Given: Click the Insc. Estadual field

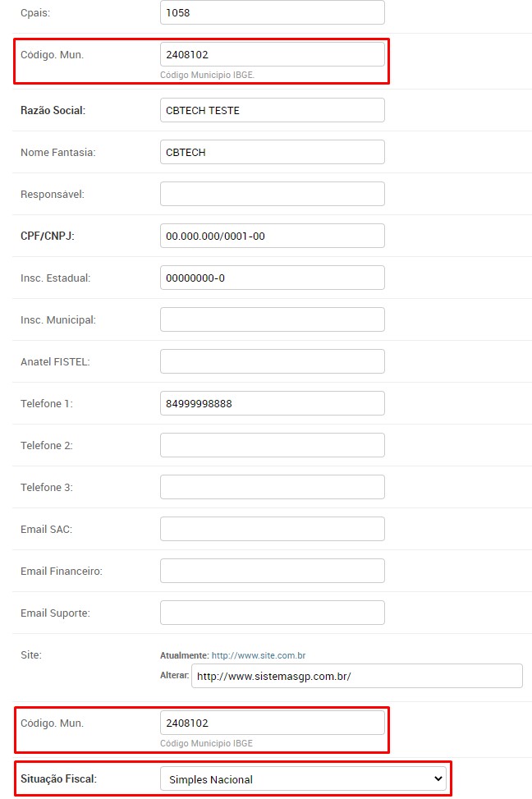Looking at the screenshot, I should click(x=272, y=278).
